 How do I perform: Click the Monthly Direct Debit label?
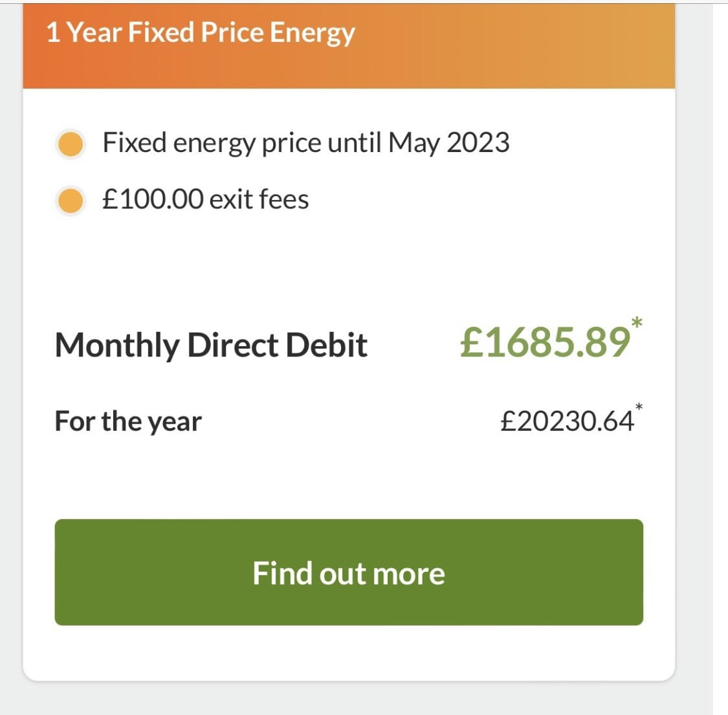pos(211,345)
